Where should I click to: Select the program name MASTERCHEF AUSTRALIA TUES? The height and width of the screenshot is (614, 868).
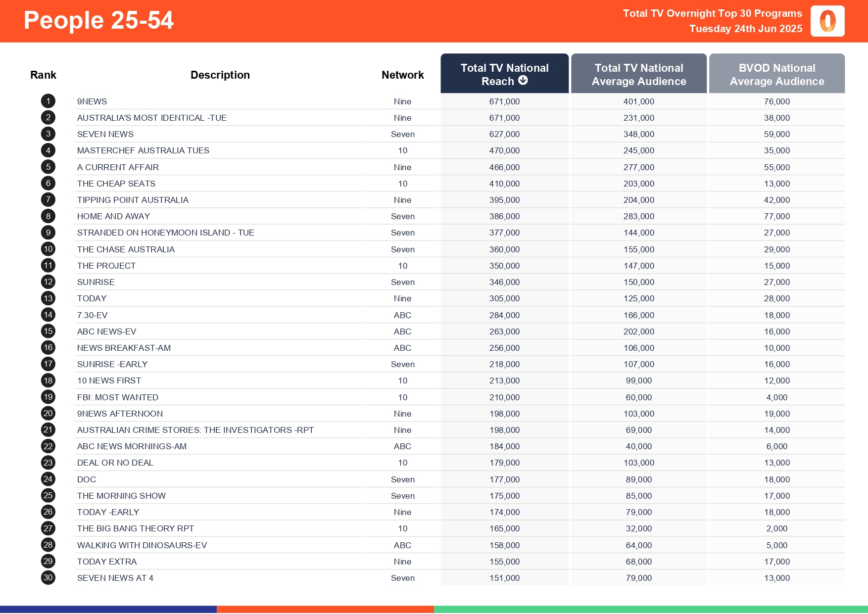tap(143, 150)
